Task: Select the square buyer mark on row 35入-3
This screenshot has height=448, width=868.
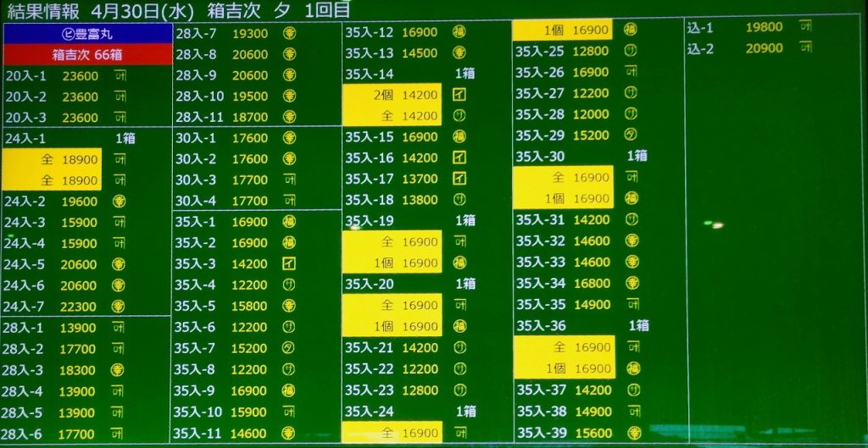Action: point(289,263)
